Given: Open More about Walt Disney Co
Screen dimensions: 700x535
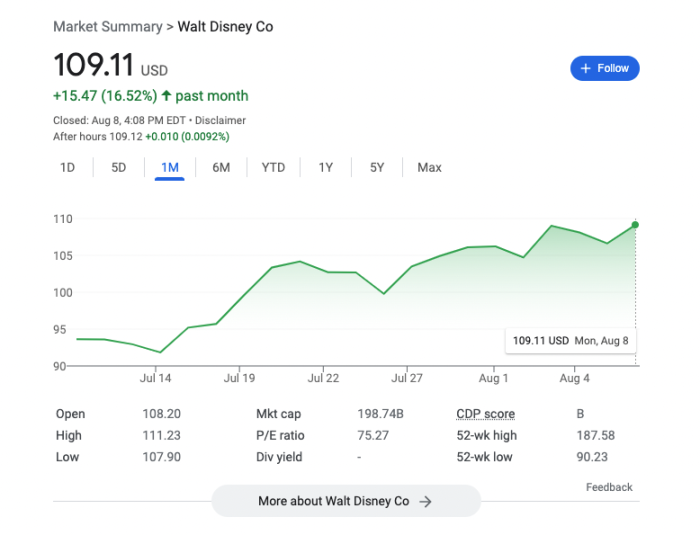Looking at the screenshot, I should point(345,501).
